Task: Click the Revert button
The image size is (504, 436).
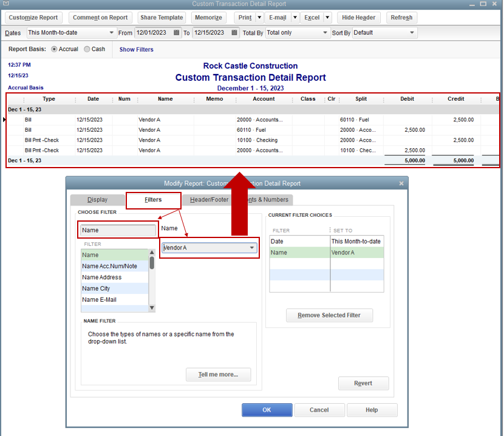Action: point(363,383)
